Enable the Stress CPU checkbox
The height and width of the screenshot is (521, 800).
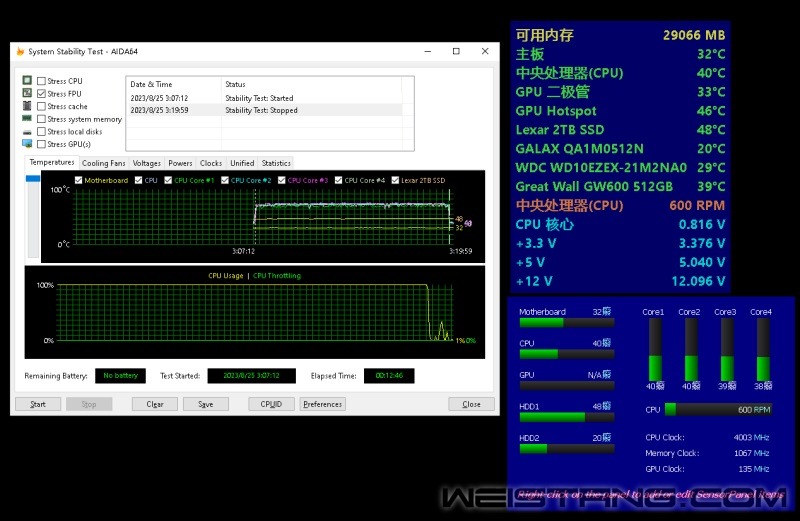(41, 81)
